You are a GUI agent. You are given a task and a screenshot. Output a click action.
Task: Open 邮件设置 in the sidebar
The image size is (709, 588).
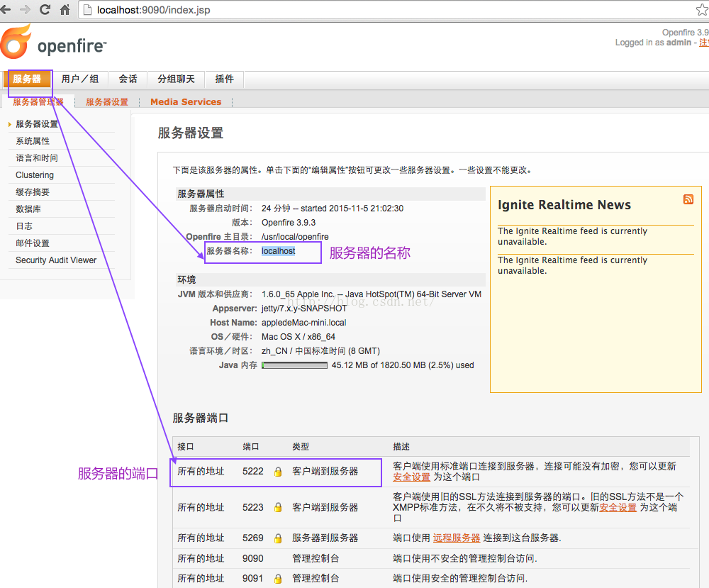(33, 243)
